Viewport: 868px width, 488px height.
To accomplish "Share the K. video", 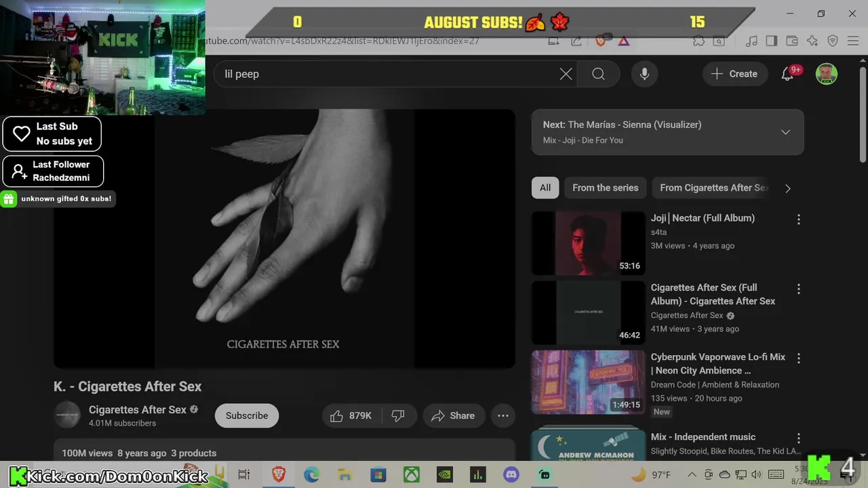I will [453, 415].
